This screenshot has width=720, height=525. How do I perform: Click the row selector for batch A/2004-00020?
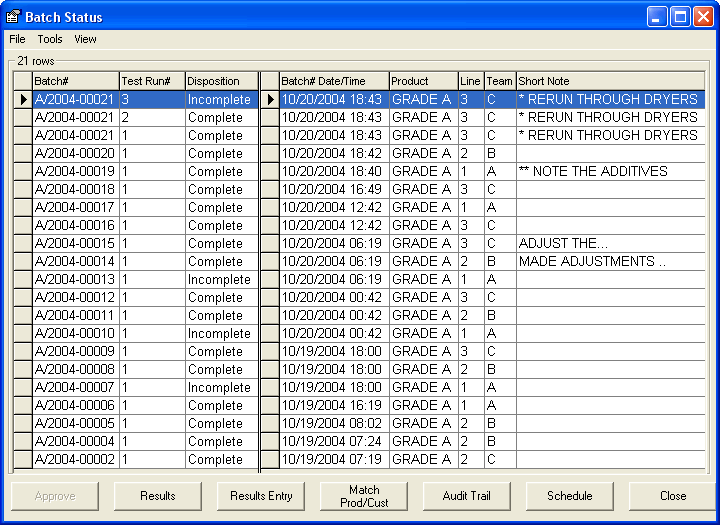tap(23, 153)
